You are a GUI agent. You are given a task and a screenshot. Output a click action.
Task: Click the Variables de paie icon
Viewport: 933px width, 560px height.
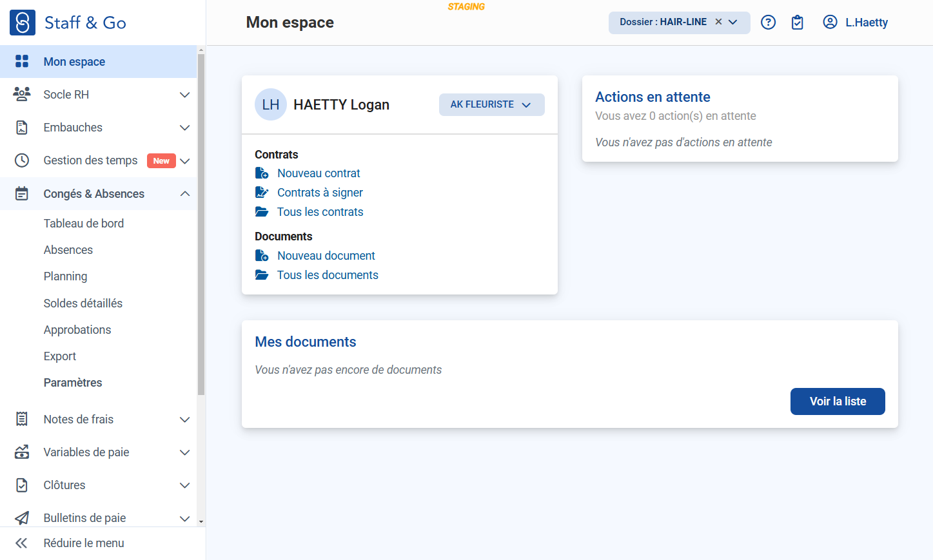coord(22,452)
